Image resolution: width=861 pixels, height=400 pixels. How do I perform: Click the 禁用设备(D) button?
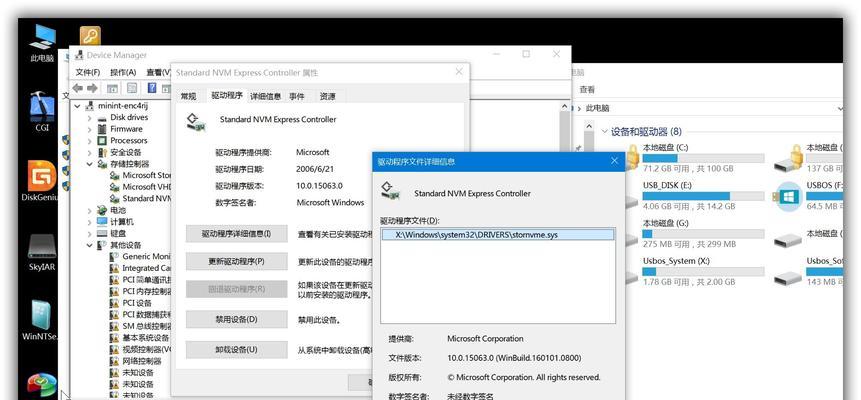click(x=237, y=319)
